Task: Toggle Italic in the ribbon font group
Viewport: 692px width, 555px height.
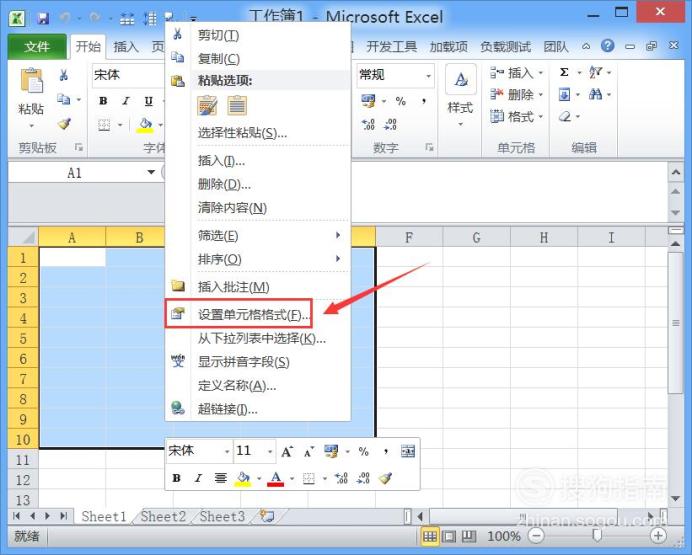Action: (x=126, y=101)
